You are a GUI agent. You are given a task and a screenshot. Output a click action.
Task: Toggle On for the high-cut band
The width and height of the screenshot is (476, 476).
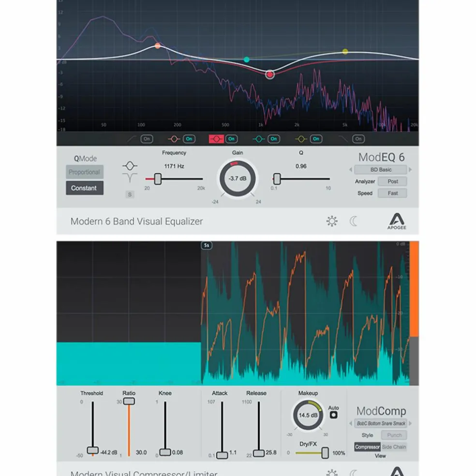[x=358, y=139]
